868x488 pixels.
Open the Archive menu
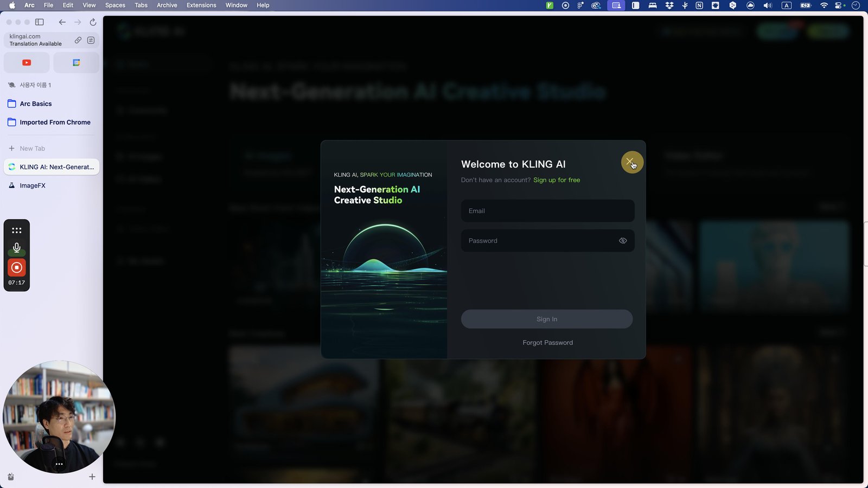[x=167, y=5]
